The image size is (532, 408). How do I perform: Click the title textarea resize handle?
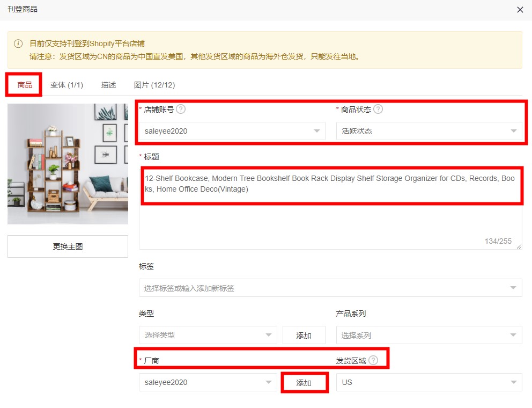[519, 246]
